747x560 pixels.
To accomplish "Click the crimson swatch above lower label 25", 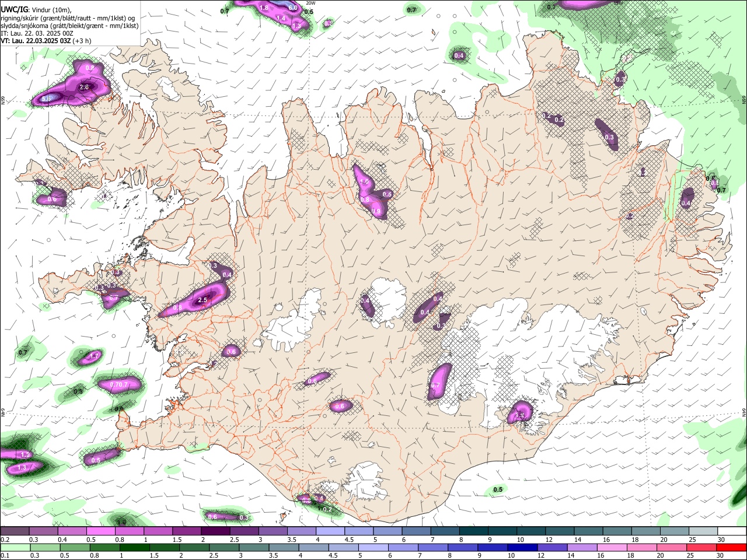I will coord(701,548).
